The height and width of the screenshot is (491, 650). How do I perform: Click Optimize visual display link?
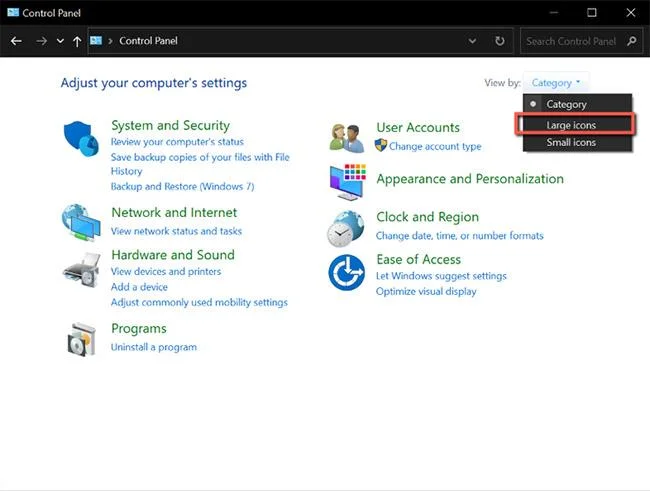click(426, 292)
